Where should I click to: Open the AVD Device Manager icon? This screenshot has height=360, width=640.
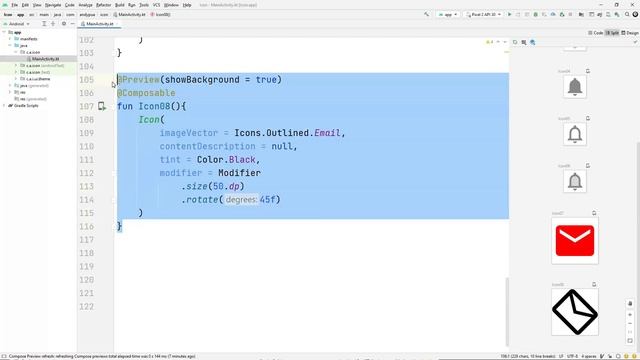click(x=608, y=14)
